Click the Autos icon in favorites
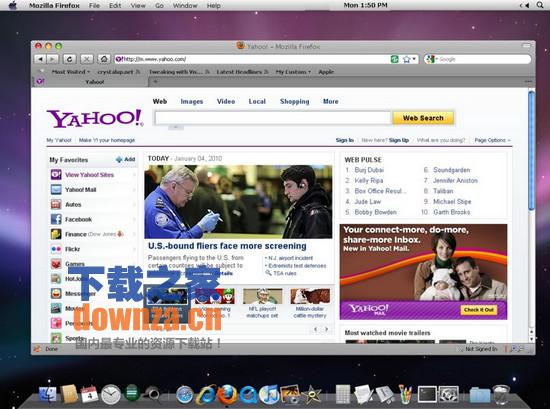The image size is (550, 409). [56, 204]
